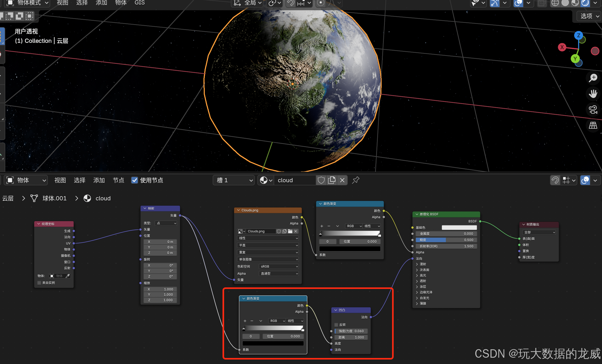Open the GIS menu
This screenshot has height=364, width=602.
coord(140,3)
